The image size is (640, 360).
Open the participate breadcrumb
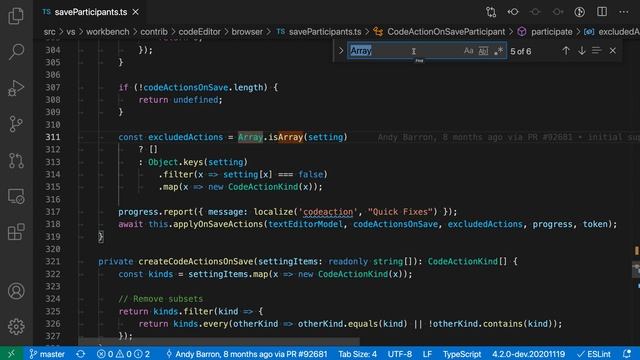coord(551,32)
